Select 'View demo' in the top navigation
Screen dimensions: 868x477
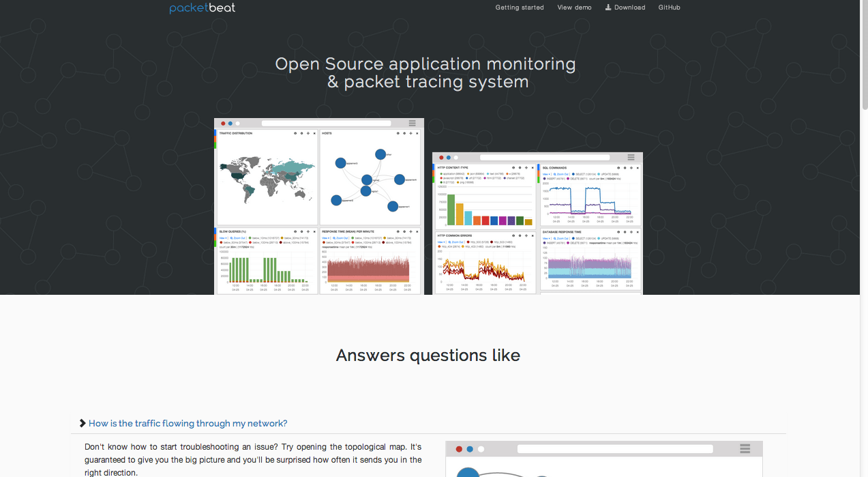(574, 8)
